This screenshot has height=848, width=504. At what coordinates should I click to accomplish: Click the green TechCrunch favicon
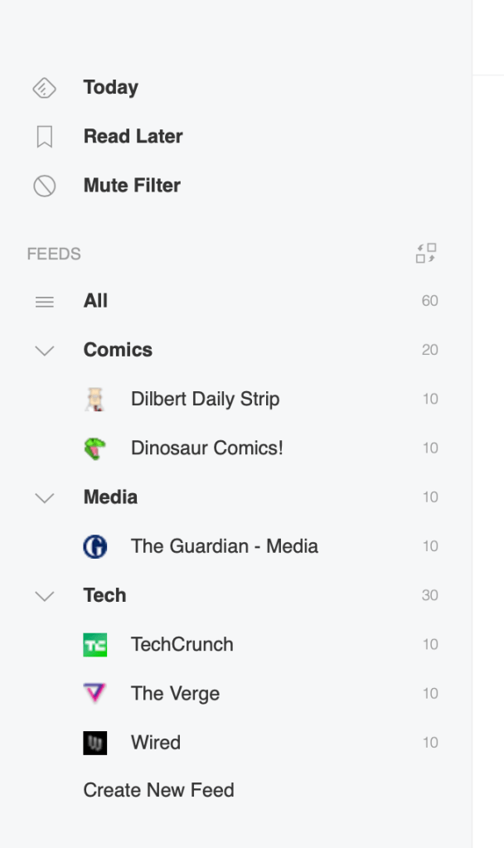pos(95,645)
